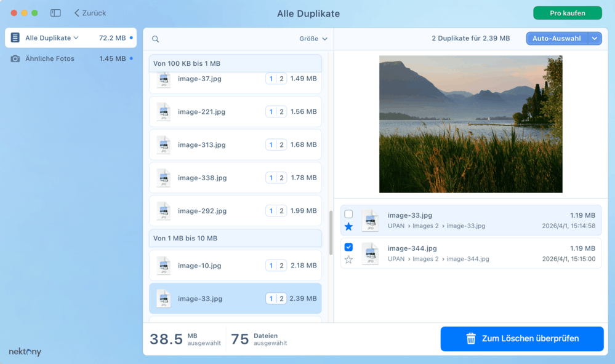The image size is (615, 364).
Task: Click the search magnifier icon
Action: click(155, 39)
